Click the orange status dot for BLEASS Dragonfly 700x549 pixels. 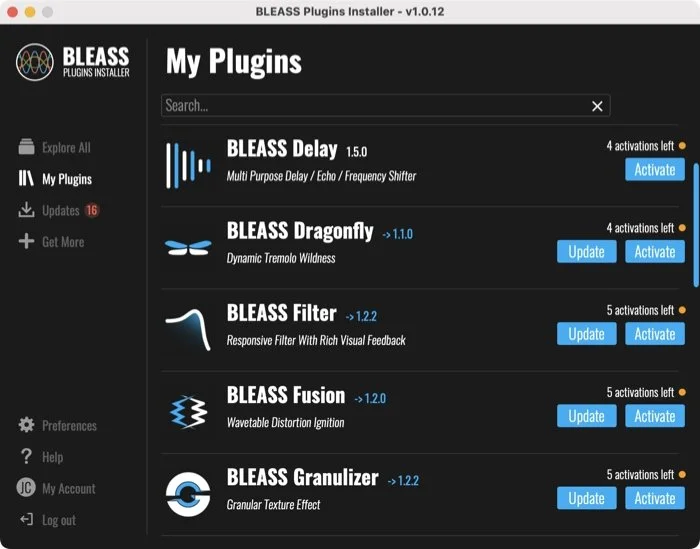(x=682, y=228)
